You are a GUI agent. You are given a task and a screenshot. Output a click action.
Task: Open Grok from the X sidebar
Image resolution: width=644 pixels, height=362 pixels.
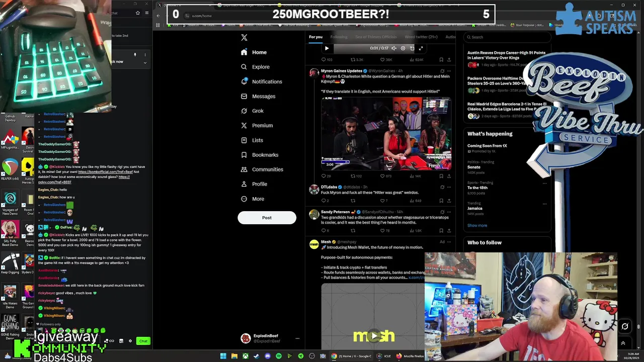click(252, 111)
